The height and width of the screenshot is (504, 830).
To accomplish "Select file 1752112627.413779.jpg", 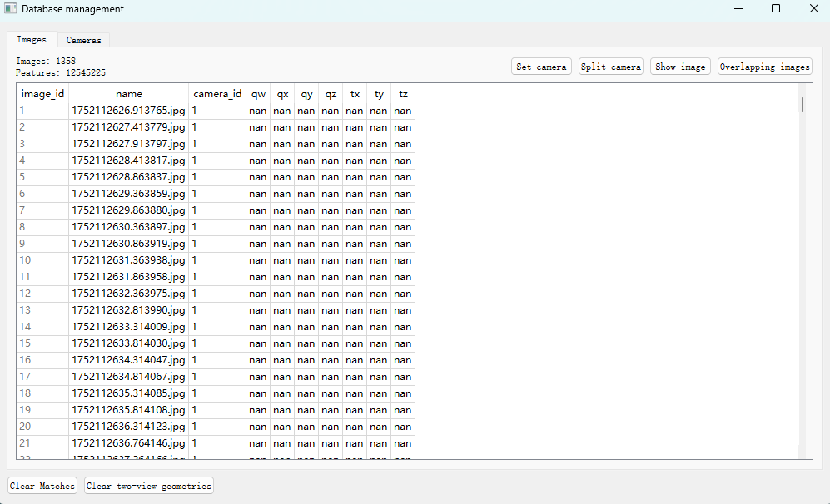I will [129, 127].
